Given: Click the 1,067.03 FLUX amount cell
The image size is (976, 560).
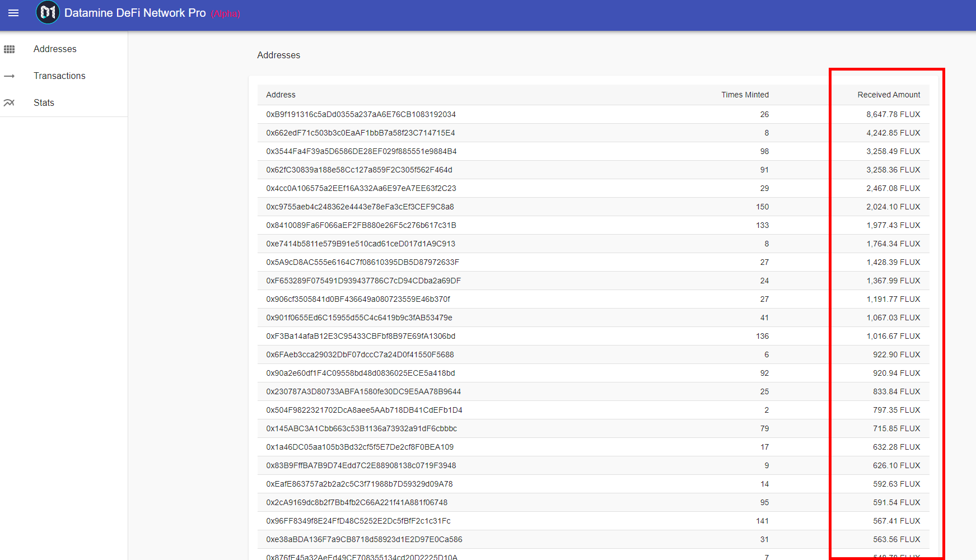Looking at the screenshot, I should [x=893, y=318].
